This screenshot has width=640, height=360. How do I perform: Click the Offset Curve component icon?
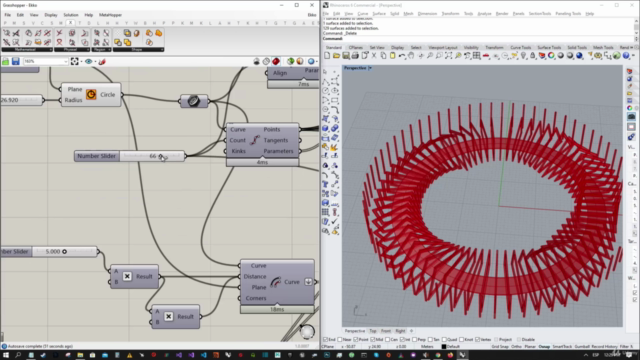click(x=276, y=282)
